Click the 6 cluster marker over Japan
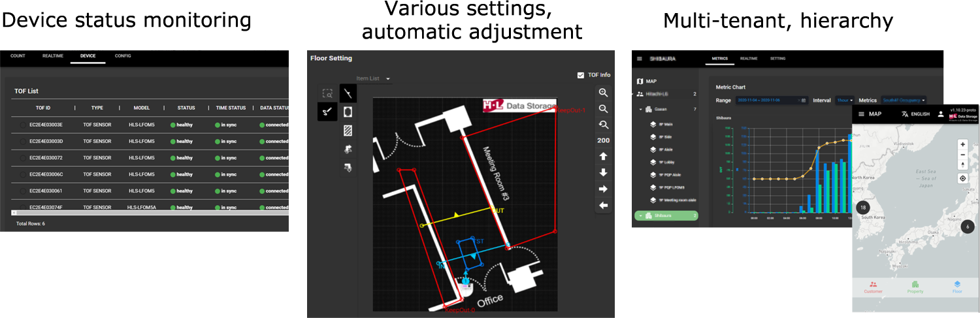This screenshot has height=318, width=980. pyautogui.click(x=968, y=227)
